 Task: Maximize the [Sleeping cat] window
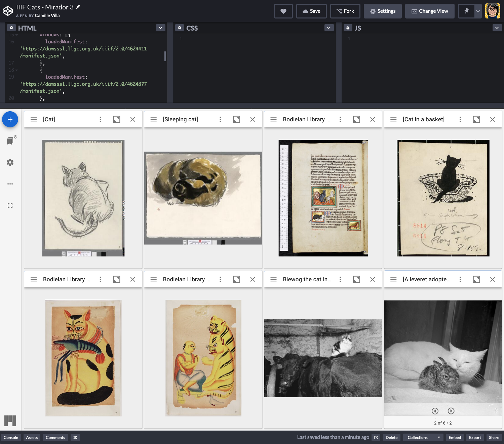tap(237, 119)
